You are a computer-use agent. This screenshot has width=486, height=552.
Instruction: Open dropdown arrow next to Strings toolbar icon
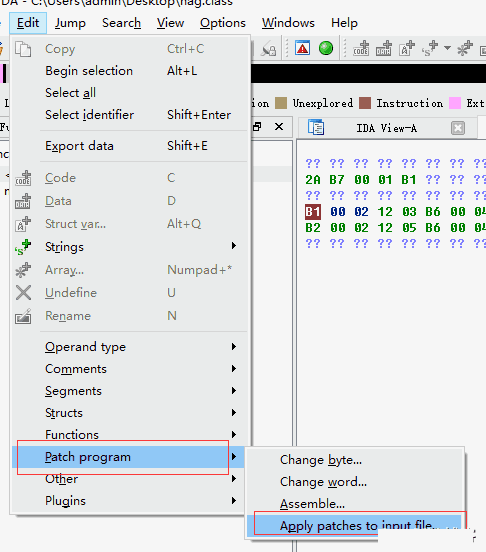coord(447,48)
